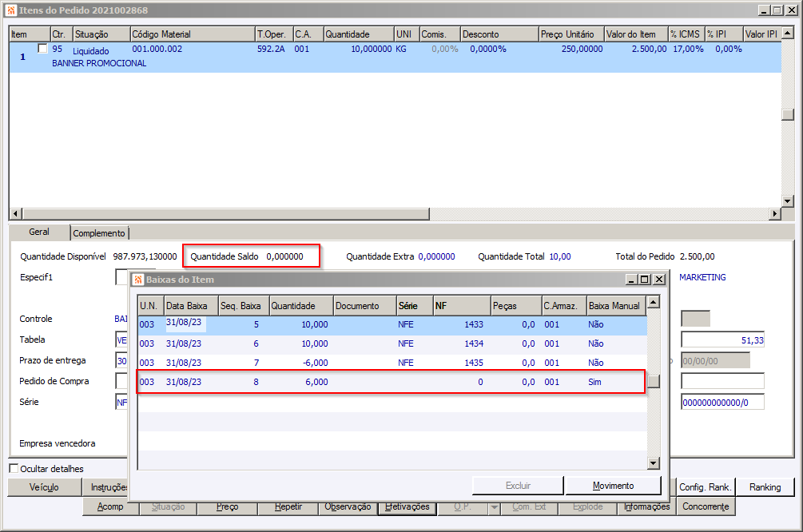Select baixa row with quantity -6,000
The width and height of the screenshot is (803, 532).
[x=392, y=363]
